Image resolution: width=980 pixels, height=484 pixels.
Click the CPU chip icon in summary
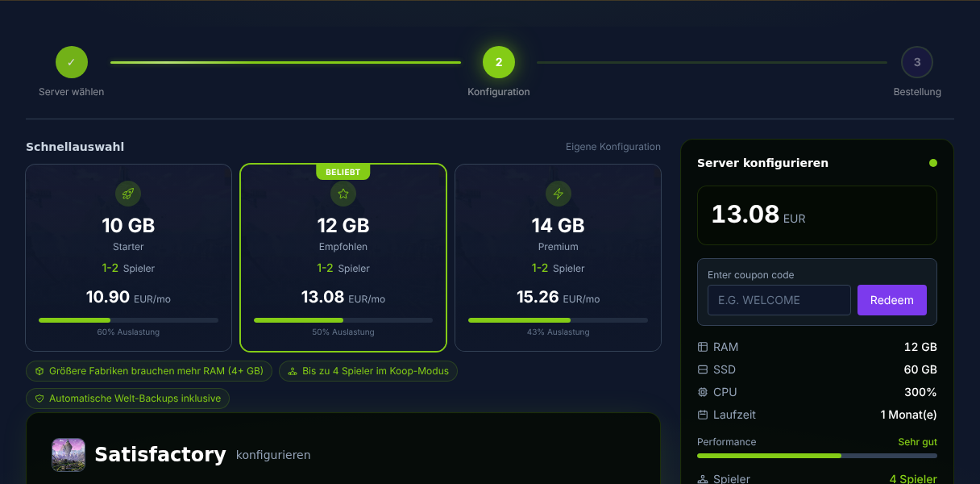tap(703, 392)
